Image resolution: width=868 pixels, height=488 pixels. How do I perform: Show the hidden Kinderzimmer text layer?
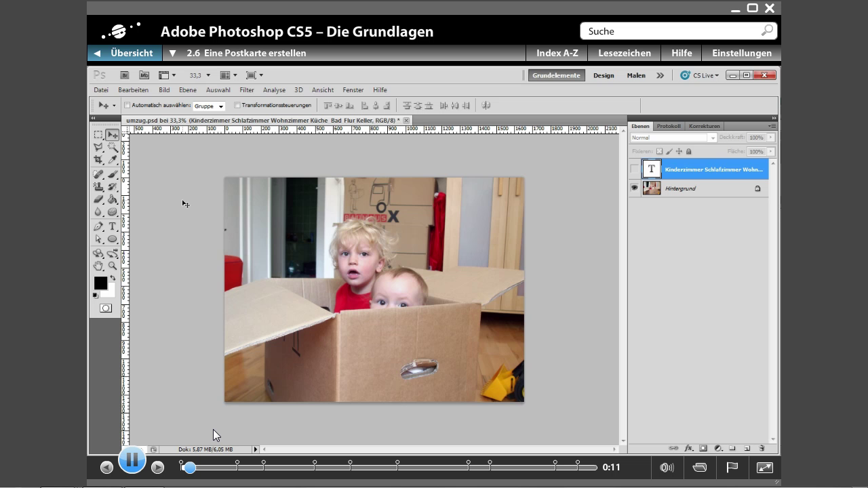(x=635, y=169)
